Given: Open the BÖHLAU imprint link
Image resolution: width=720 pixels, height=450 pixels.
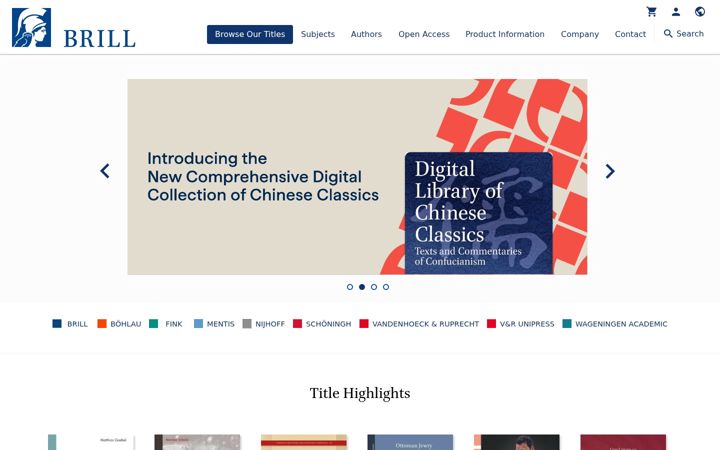Looking at the screenshot, I should click(126, 324).
